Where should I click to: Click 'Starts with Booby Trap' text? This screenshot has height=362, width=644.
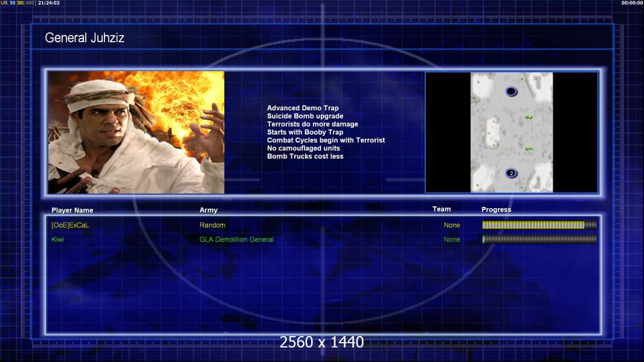pyautogui.click(x=305, y=132)
